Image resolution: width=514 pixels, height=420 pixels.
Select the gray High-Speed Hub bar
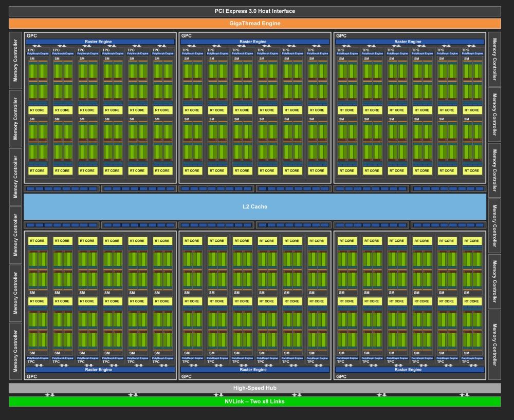[x=255, y=388]
